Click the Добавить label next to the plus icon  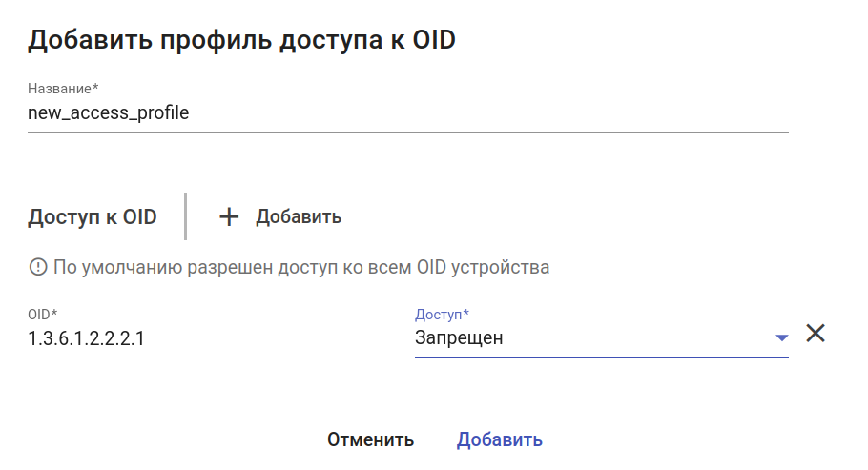point(298,216)
